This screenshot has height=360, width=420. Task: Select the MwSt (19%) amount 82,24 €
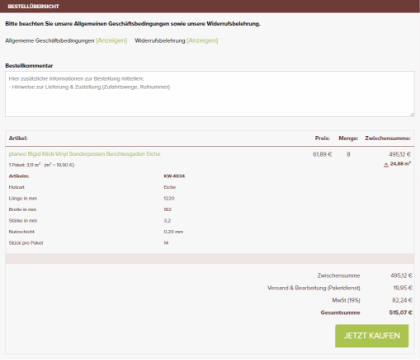coord(402,300)
